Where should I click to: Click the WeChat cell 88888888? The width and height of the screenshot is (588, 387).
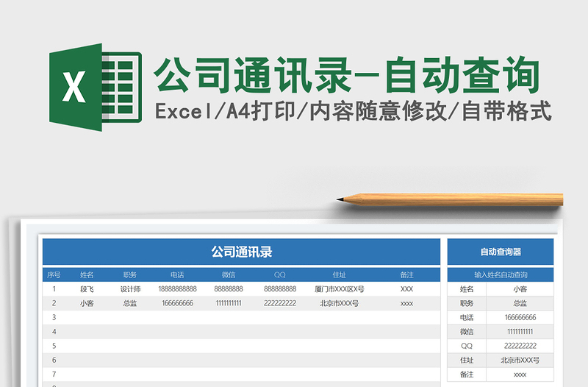[229, 289]
